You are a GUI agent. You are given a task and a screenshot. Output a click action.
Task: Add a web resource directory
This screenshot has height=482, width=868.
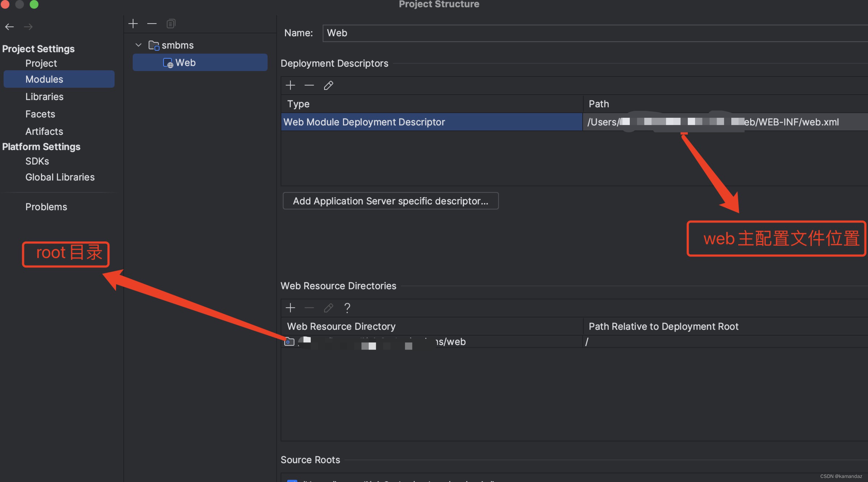pos(290,308)
